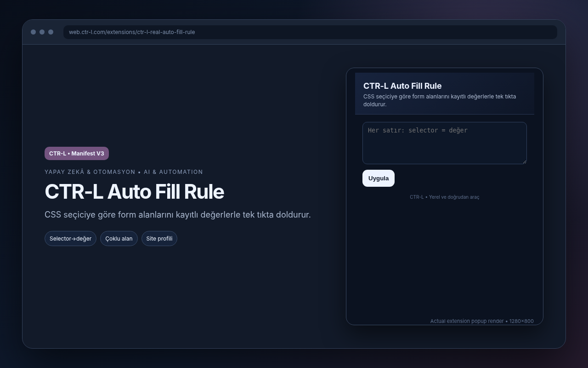The width and height of the screenshot is (588, 368).
Task: Focus the selector = değer textarea
Action: coord(444,143)
